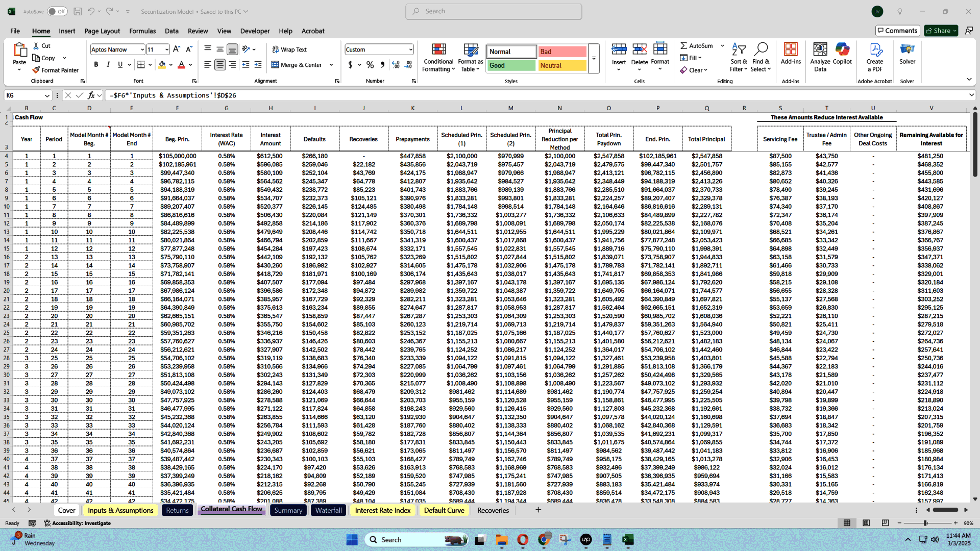The image size is (980, 551).
Task: Click the Comments button
Action: (897, 31)
